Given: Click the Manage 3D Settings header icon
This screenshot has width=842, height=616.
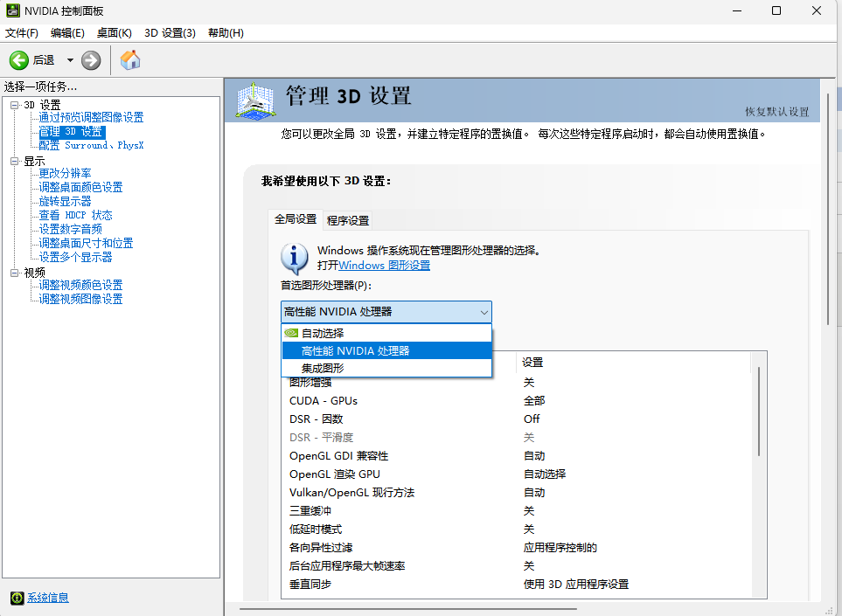Looking at the screenshot, I should tap(256, 100).
